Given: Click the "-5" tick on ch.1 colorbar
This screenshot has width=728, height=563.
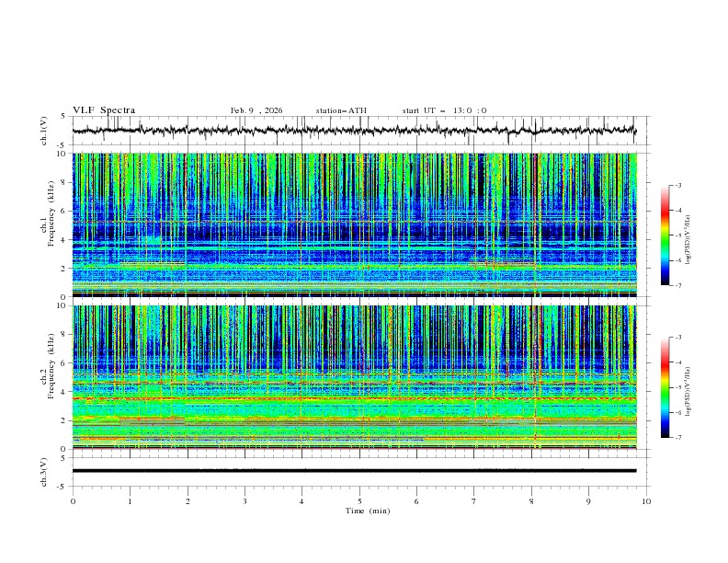Looking at the screenshot, I should pyautogui.click(x=677, y=236).
